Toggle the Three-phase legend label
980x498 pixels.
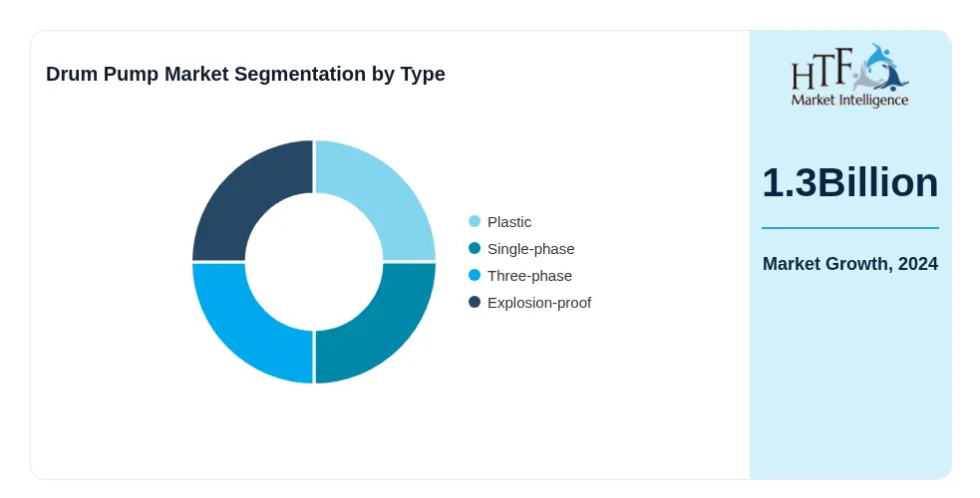(x=529, y=276)
